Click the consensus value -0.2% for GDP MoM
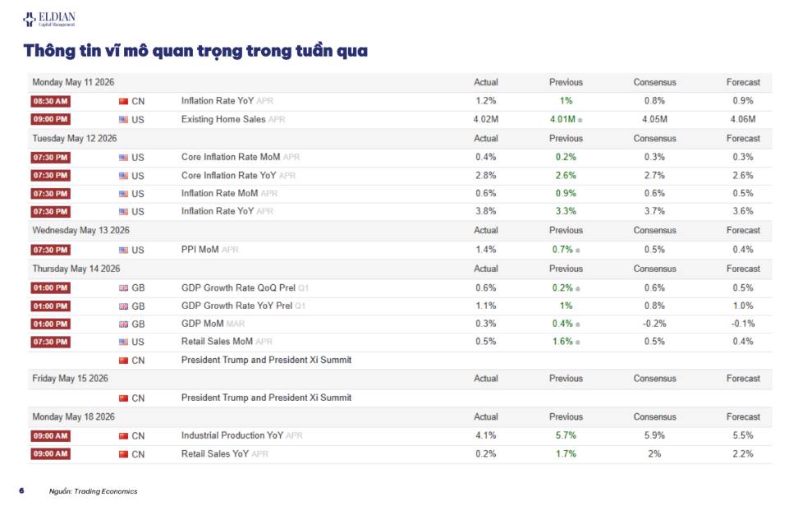812x506 pixels. pyautogui.click(x=654, y=324)
